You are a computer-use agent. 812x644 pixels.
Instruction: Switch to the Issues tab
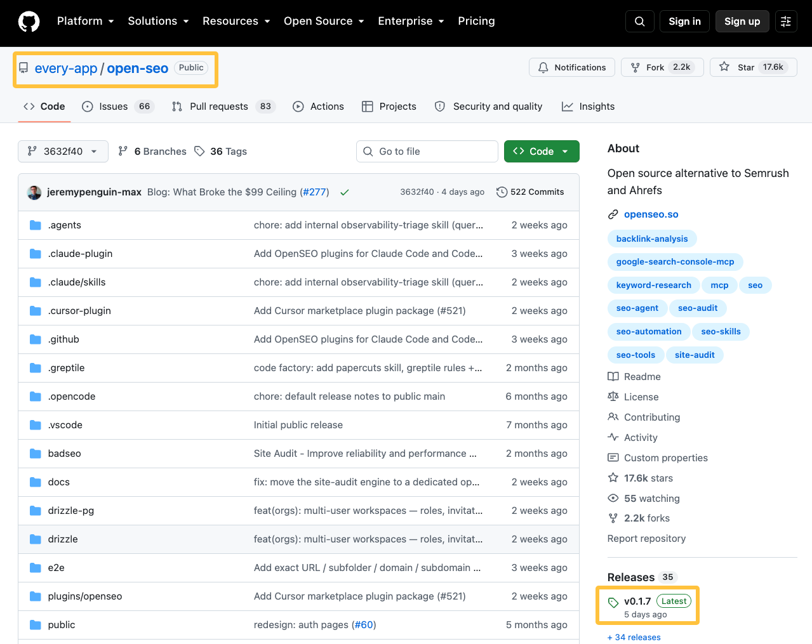pyautogui.click(x=118, y=107)
